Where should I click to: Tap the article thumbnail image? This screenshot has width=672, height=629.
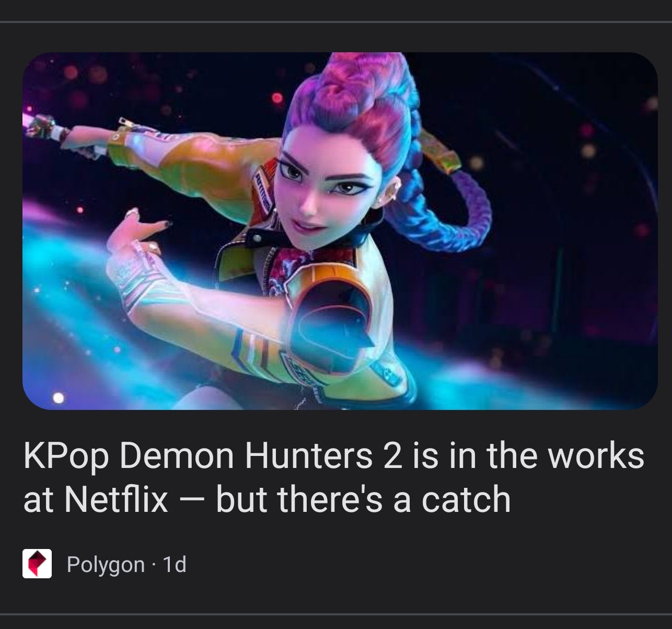click(x=340, y=231)
